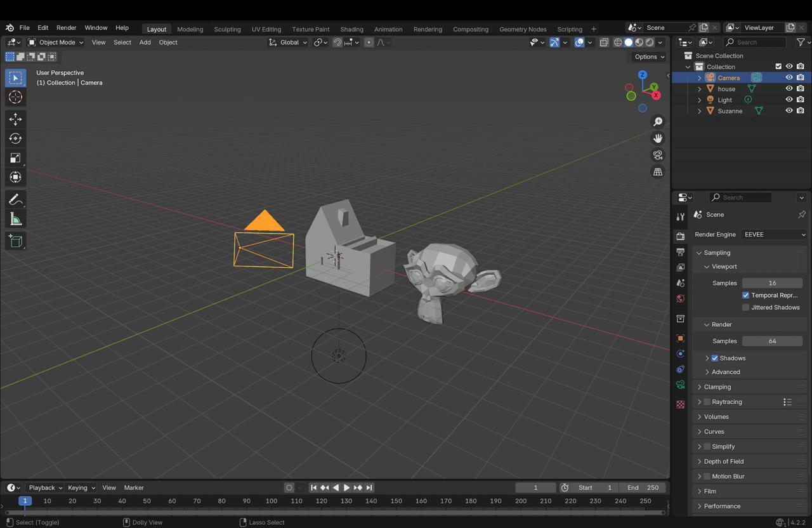Hide the Suzanne object in viewport
Viewport: 812px width, 528px height.
pyautogui.click(x=789, y=110)
